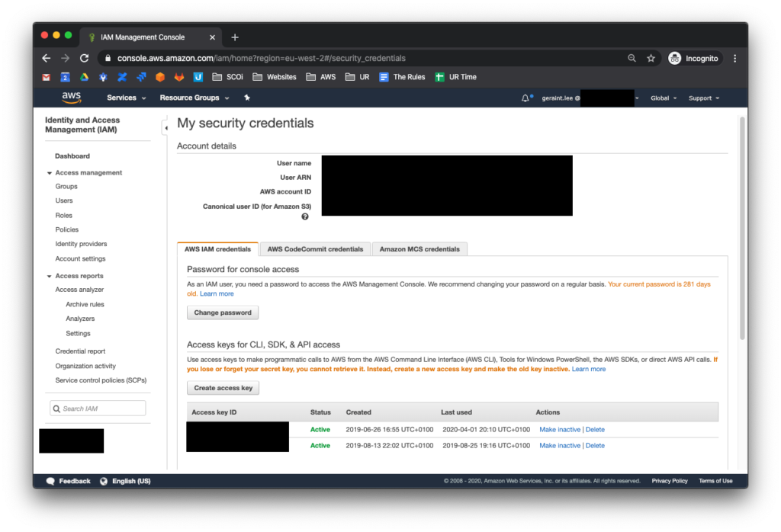Open the orange hexagon bookmark icon
781x532 pixels.
(x=160, y=77)
